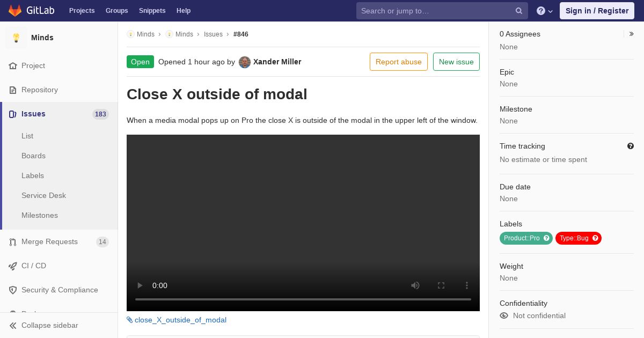The height and width of the screenshot is (338, 644).
Task: Click video progress seek bar
Action: [303, 299]
